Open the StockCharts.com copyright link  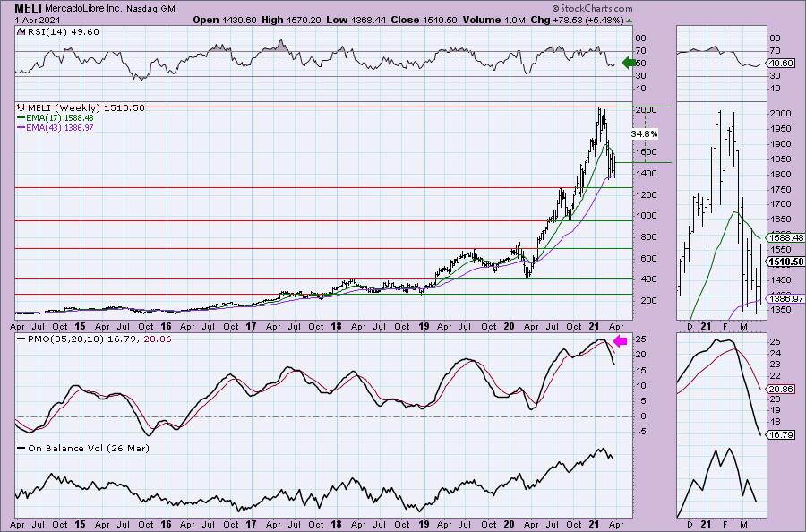592,8
